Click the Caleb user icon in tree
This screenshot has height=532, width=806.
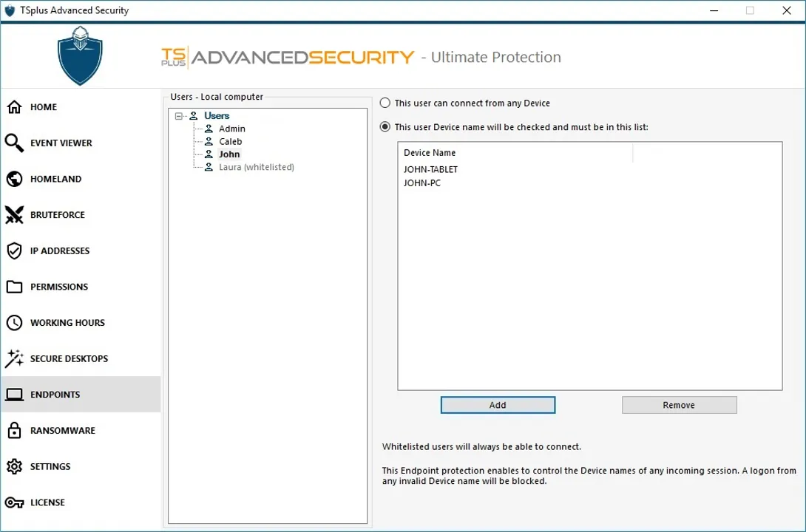pos(209,141)
